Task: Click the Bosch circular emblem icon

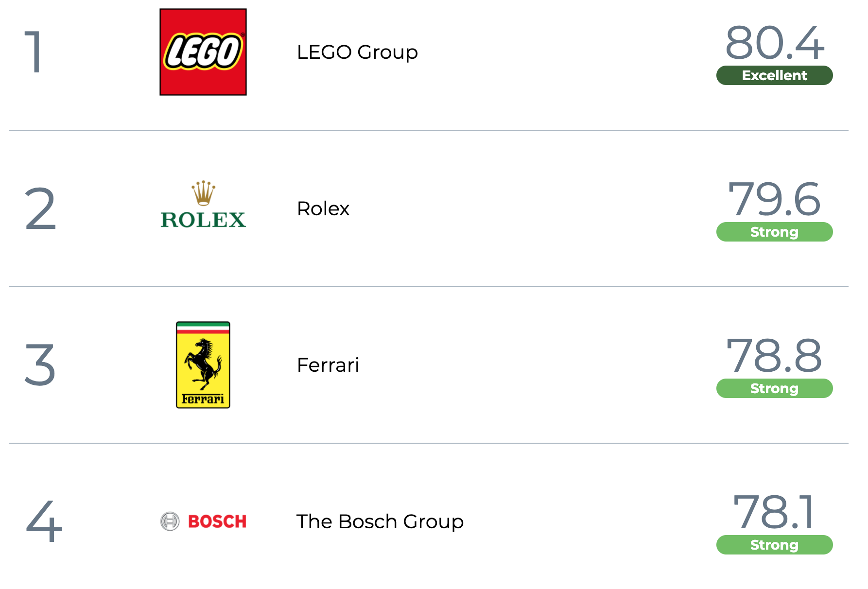Action: pyautogui.click(x=170, y=521)
